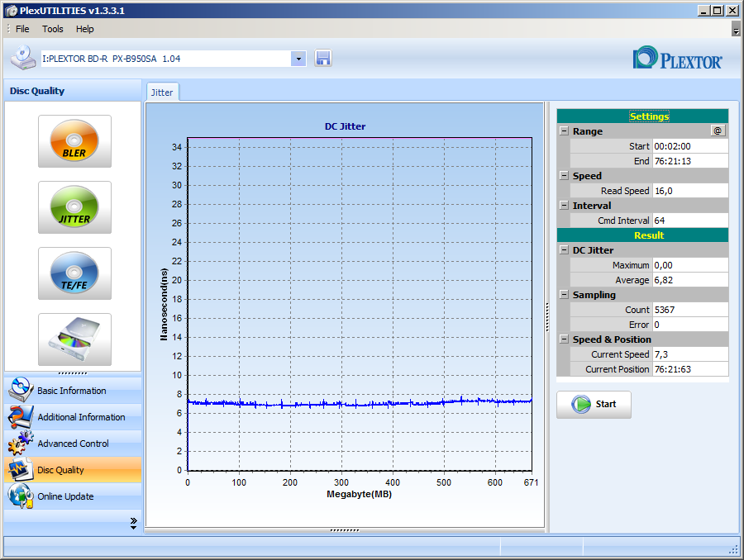This screenshot has width=744, height=560.
Task: Collapse the Interval section
Action: pyautogui.click(x=564, y=206)
